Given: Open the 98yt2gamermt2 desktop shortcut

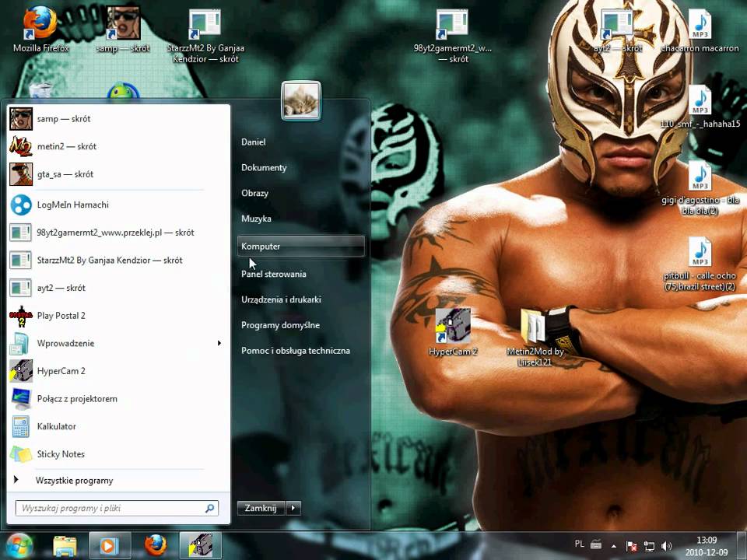Looking at the screenshot, I should pos(453,36).
